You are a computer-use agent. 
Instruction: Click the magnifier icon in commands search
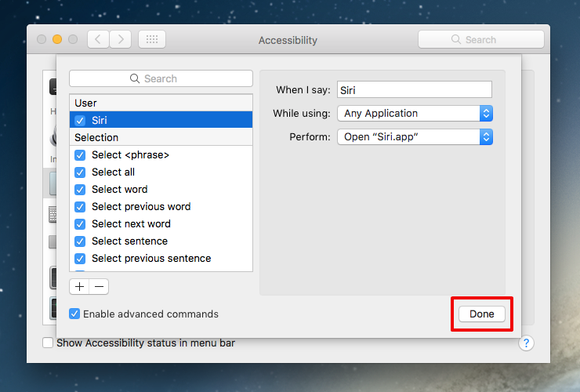[x=135, y=78]
